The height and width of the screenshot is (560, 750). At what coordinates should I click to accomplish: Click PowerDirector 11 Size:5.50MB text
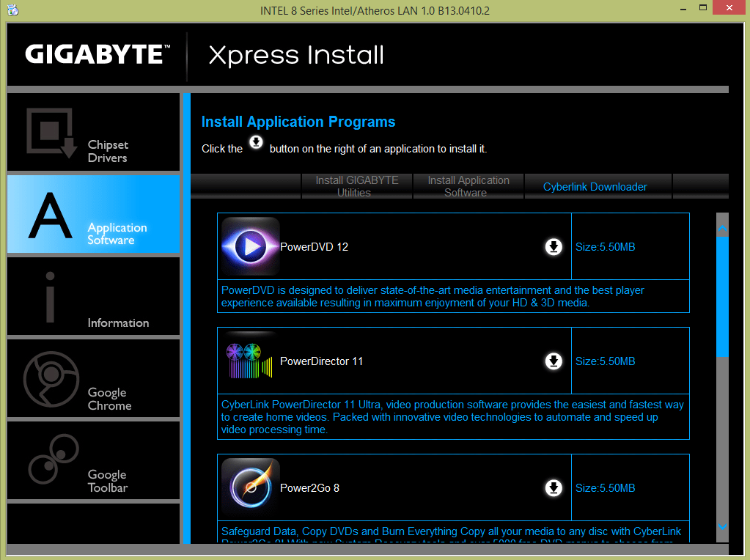(x=605, y=361)
